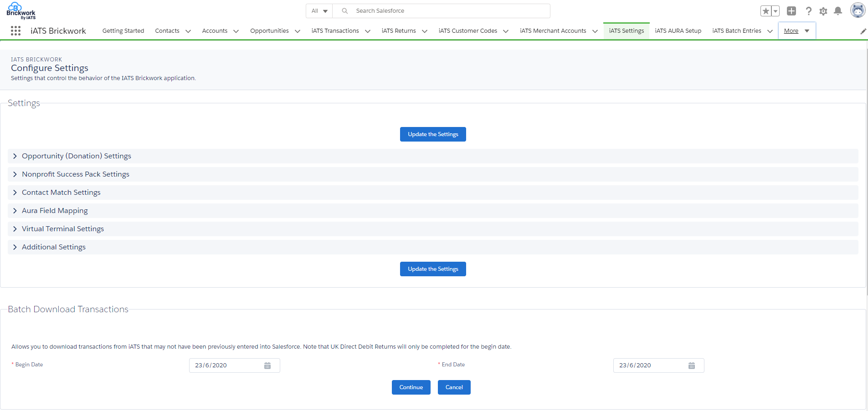
Task: Open the favorites list dropdown arrow
Action: tap(776, 11)
